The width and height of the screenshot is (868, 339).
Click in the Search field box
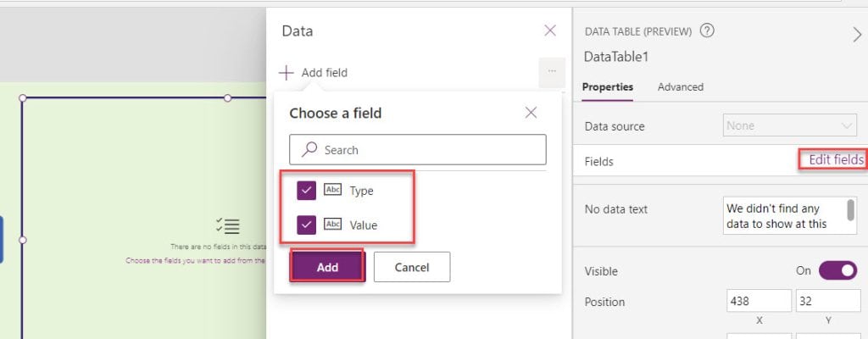tap(417, 149)
